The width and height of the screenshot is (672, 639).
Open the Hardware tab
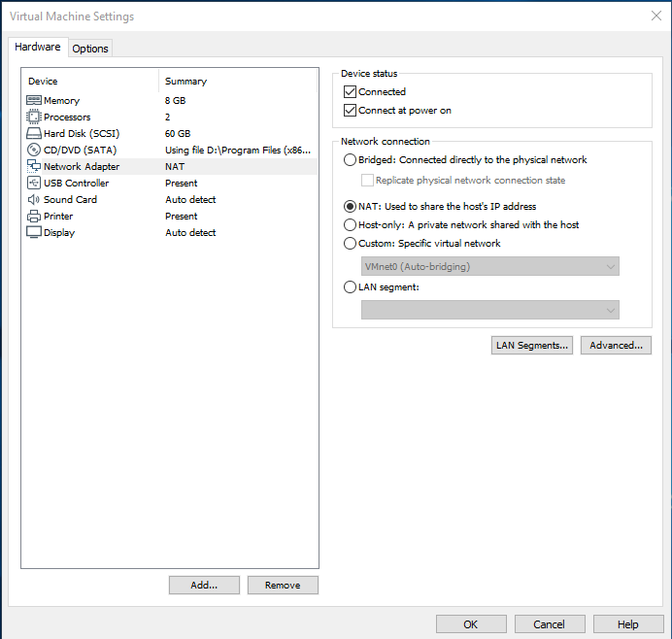(x=38, y=47)
